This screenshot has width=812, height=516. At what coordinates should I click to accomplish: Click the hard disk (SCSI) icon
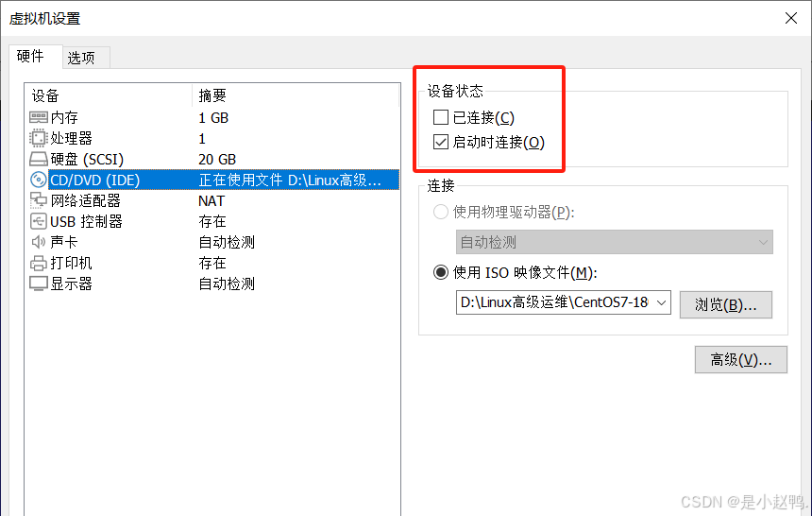(39, 159)
